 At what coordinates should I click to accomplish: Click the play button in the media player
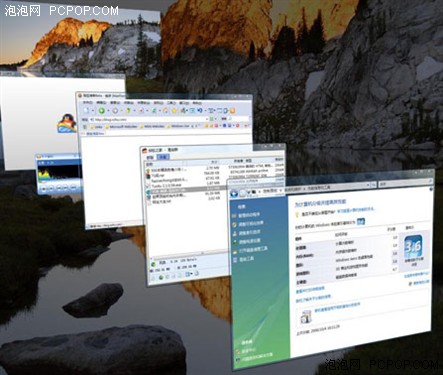(43, 189)
